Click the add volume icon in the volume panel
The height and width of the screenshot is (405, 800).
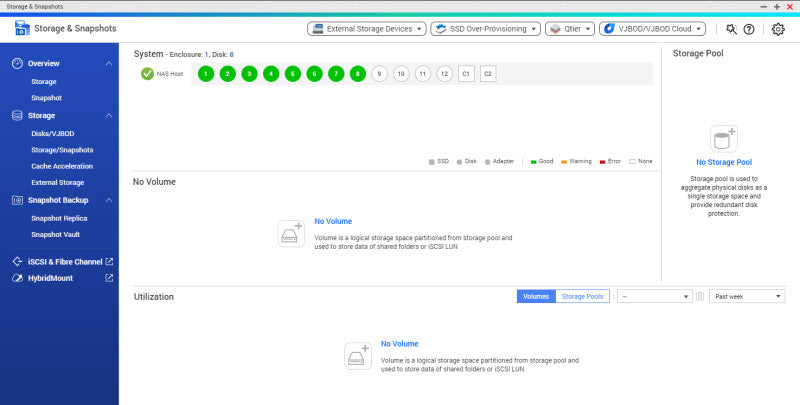(291, 234)
